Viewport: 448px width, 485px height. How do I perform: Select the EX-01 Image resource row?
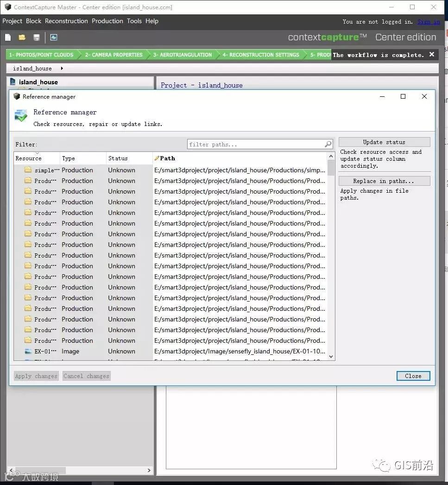point(170,352)
